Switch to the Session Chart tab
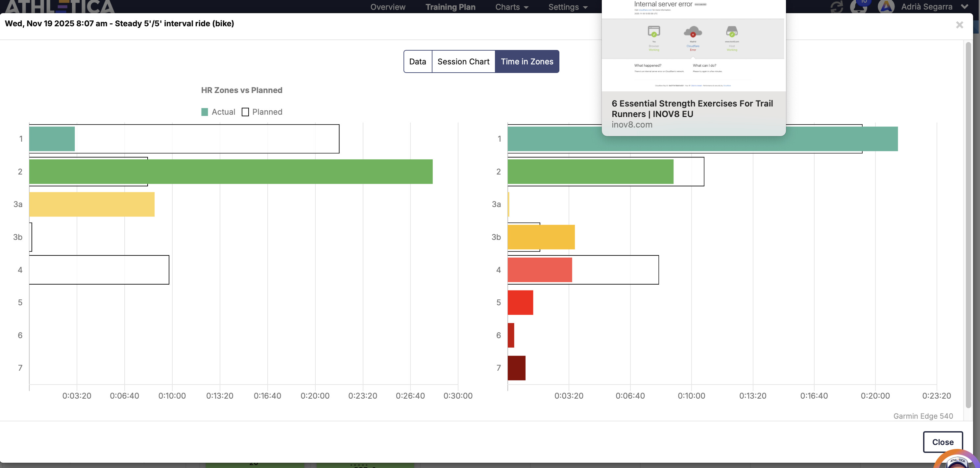The image size is (980, 468). point(463,61)
